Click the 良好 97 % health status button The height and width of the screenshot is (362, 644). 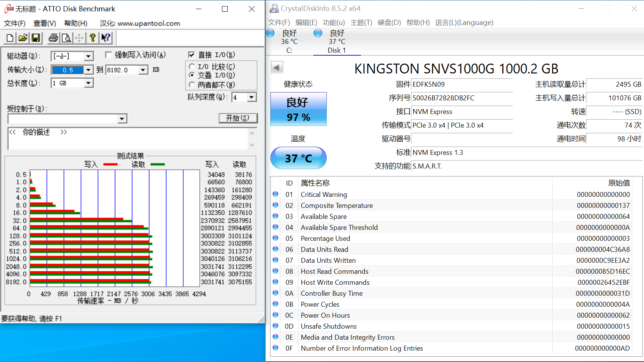(x=299, y=109)
